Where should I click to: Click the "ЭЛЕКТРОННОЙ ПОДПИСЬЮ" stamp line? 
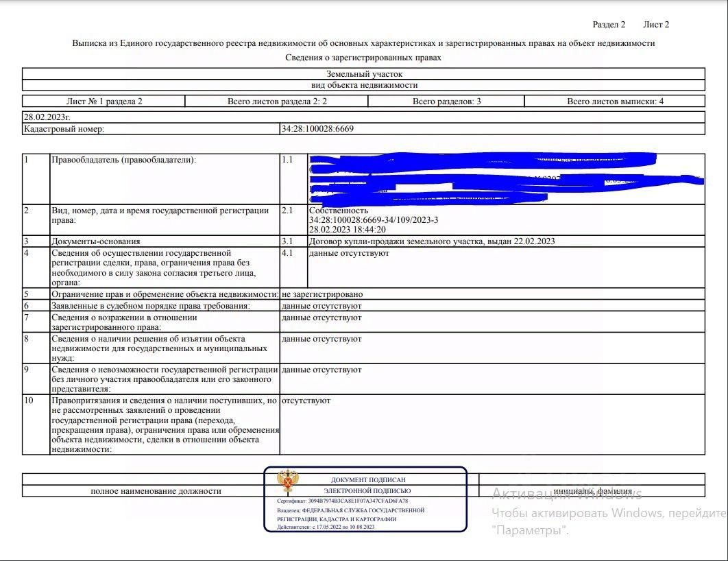point(367,491)
